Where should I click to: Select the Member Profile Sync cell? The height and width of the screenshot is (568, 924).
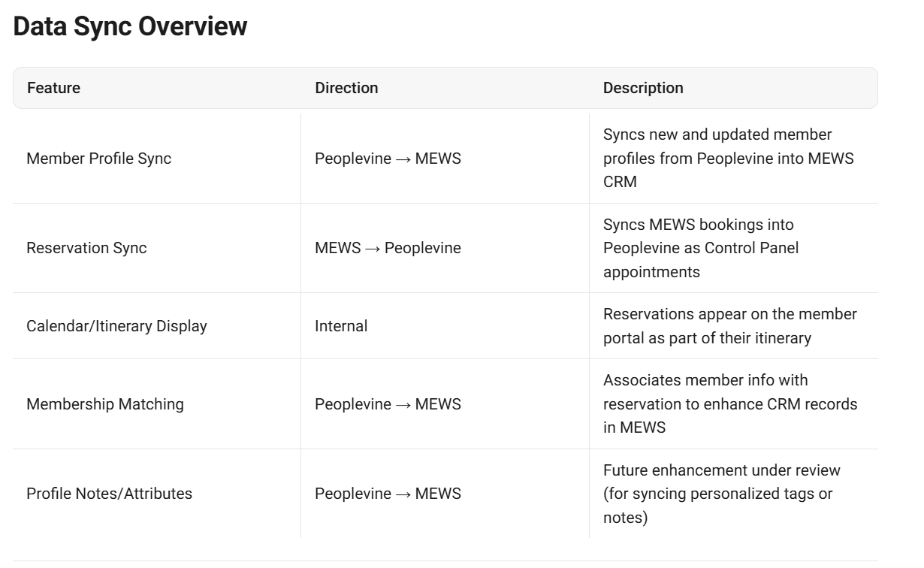coord(98,159)
